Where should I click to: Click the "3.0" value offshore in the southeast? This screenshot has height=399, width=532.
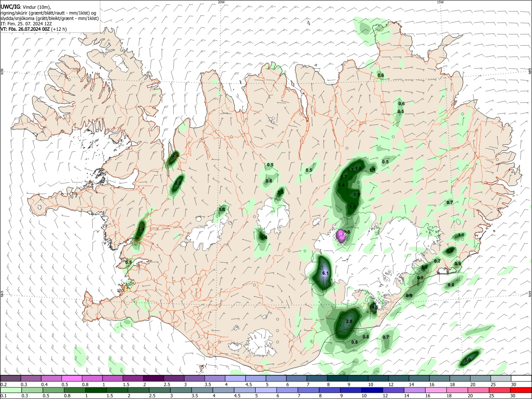coord(468,360)
